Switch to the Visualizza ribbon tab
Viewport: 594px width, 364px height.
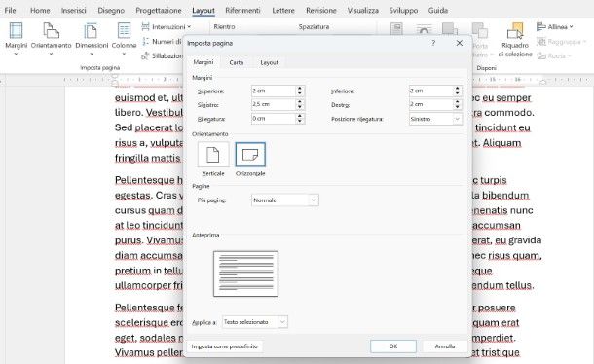point(363,11)
